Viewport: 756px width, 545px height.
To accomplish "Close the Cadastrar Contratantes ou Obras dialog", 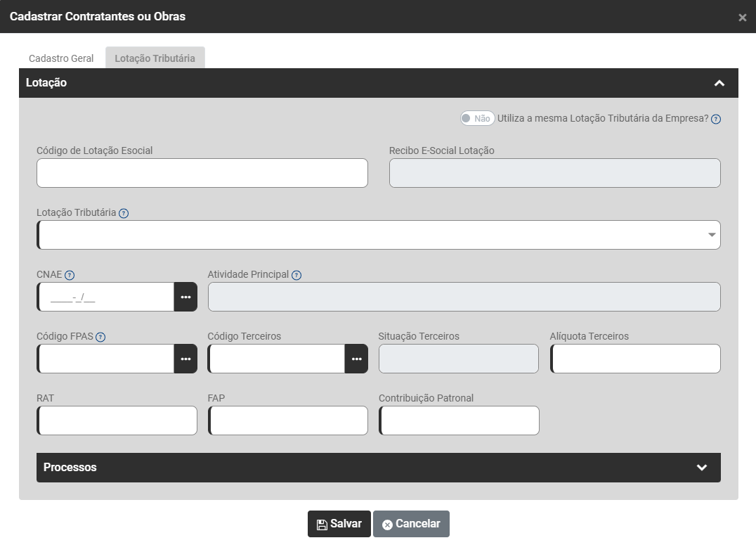I will click(742, 18).
